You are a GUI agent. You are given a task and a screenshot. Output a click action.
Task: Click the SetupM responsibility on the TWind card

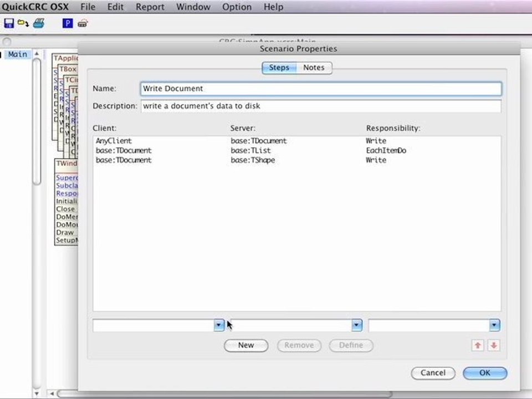pos(67,240)
